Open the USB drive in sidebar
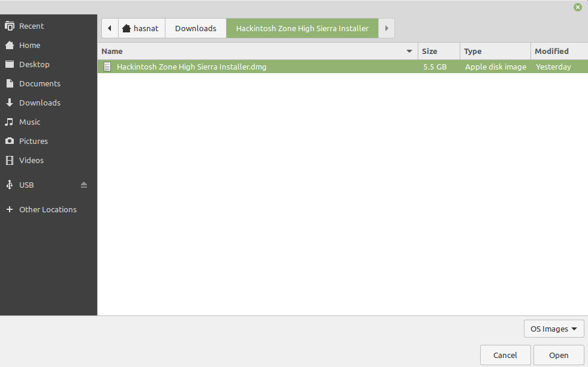588x367 pixels. point(49,185)
